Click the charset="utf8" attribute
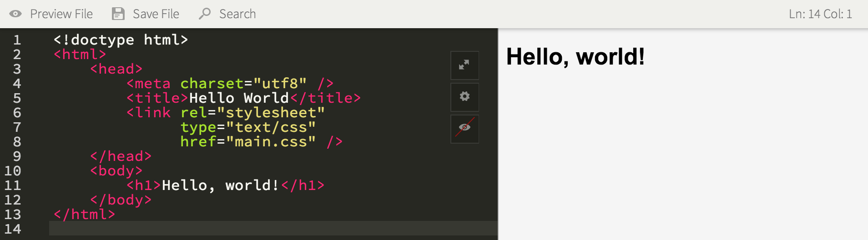Screen dimensions: 868x240 click(x=243, y=84)
